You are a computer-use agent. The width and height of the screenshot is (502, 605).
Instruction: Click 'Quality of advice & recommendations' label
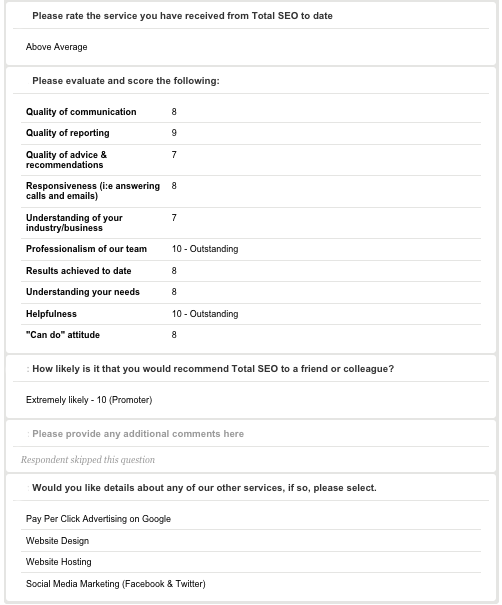pos(66,160)
